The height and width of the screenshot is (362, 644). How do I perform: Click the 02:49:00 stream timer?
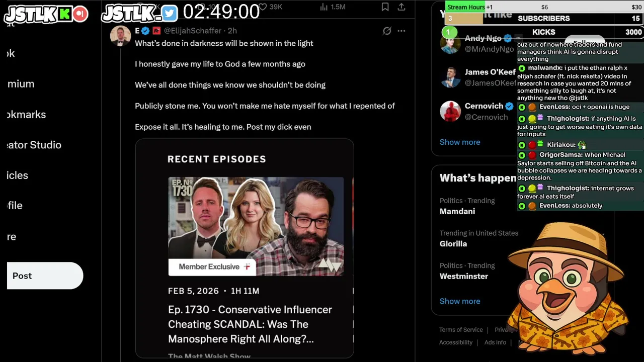click(x=221, y=12)
